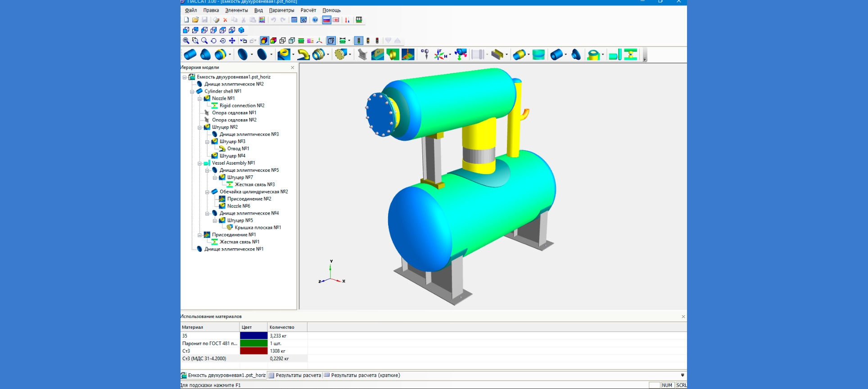Viewport: 868px width, 389px height.
Task: Select the cylindrical shell element tool
Action: [x=190, y=55]
